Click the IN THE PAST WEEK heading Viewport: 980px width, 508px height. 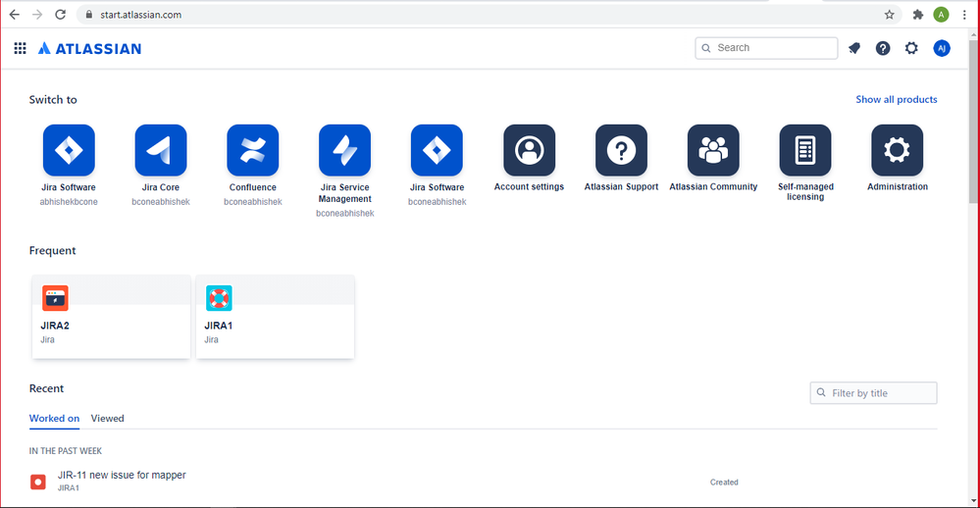coord(66,450)
